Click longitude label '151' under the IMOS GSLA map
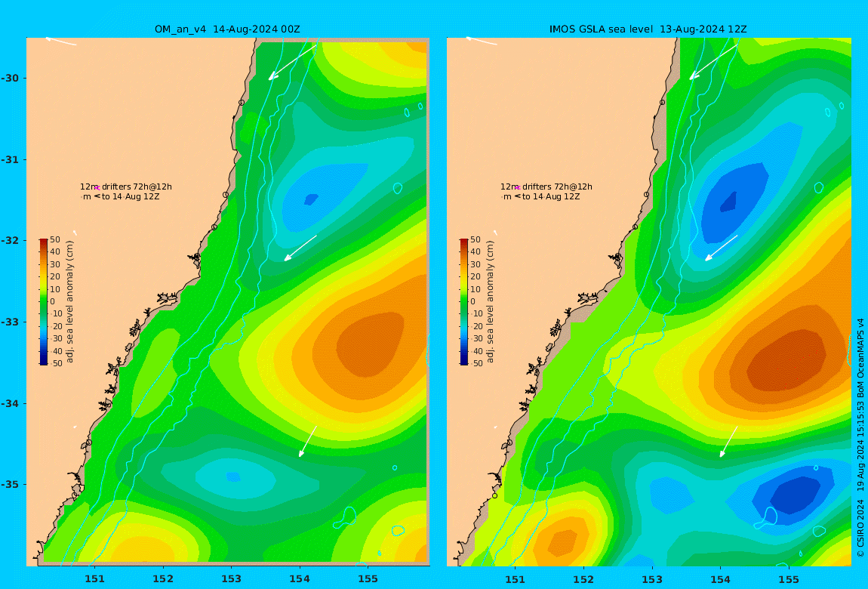The image size is (868, 589). [x=516, y=578]
